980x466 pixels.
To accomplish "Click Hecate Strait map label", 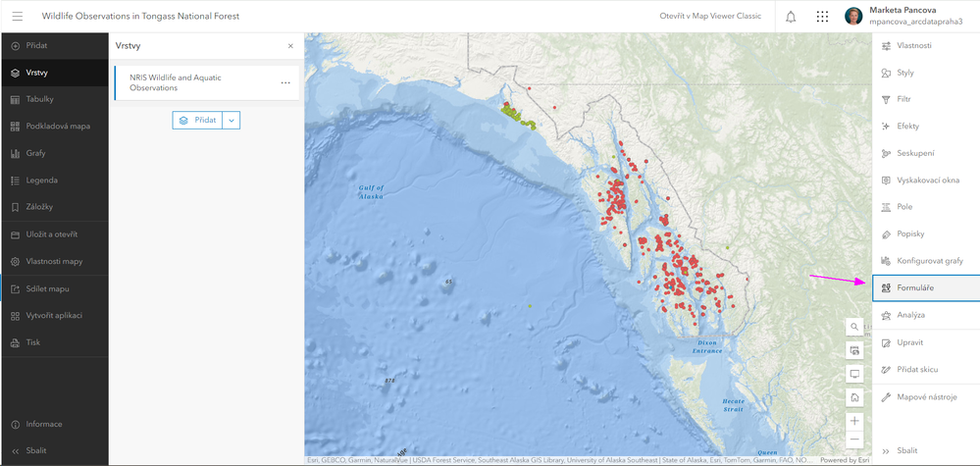I will point(734,405).
